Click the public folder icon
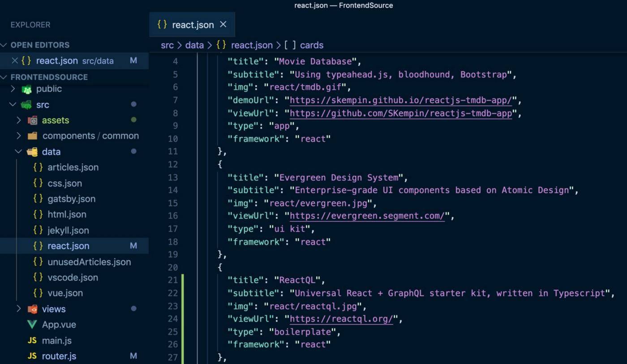 point(27,89)
